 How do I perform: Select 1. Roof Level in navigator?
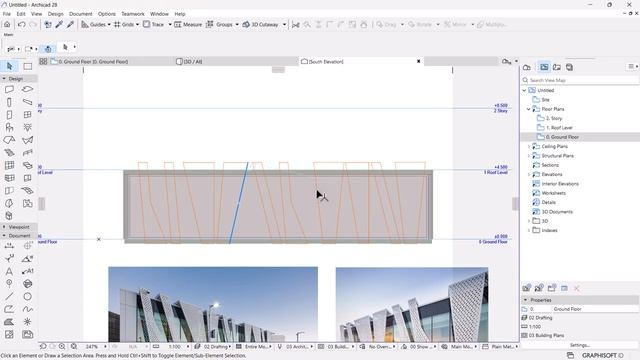pos(559,128)
